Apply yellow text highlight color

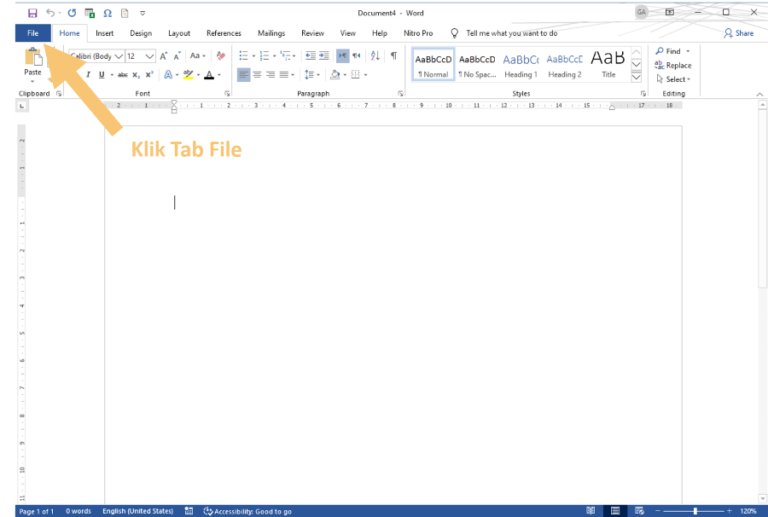(188, 74)
